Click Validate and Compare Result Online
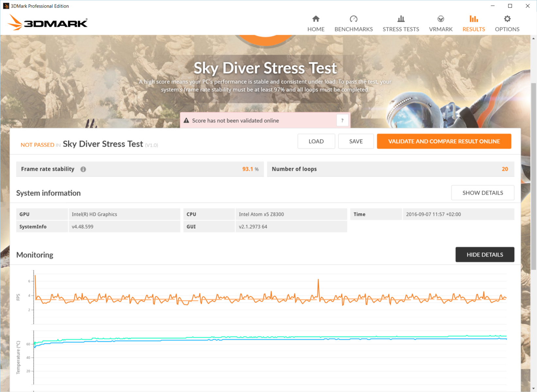 pos(444,141)
